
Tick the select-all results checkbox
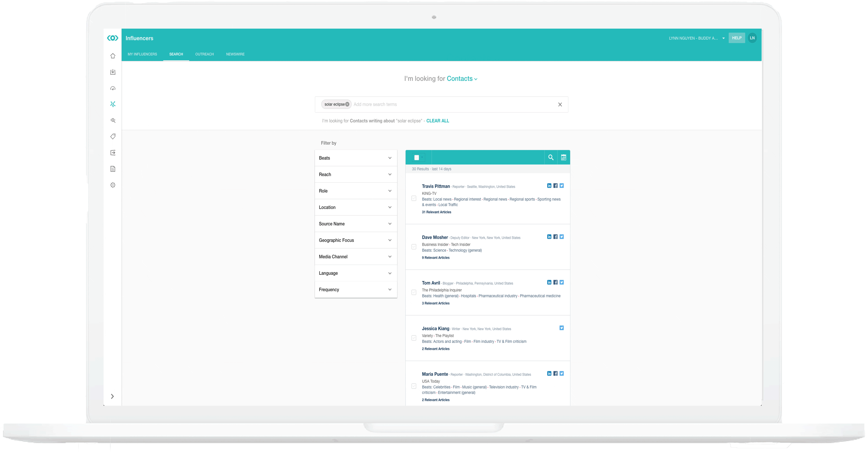416,157
